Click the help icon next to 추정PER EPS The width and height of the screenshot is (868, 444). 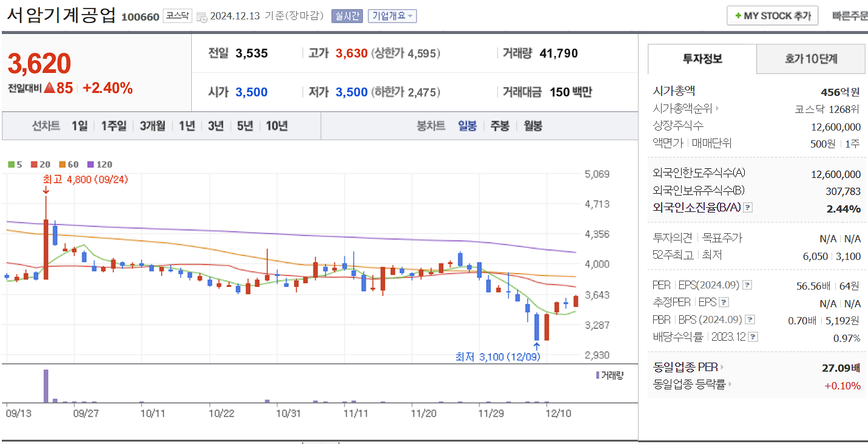(x=724, y=302)
